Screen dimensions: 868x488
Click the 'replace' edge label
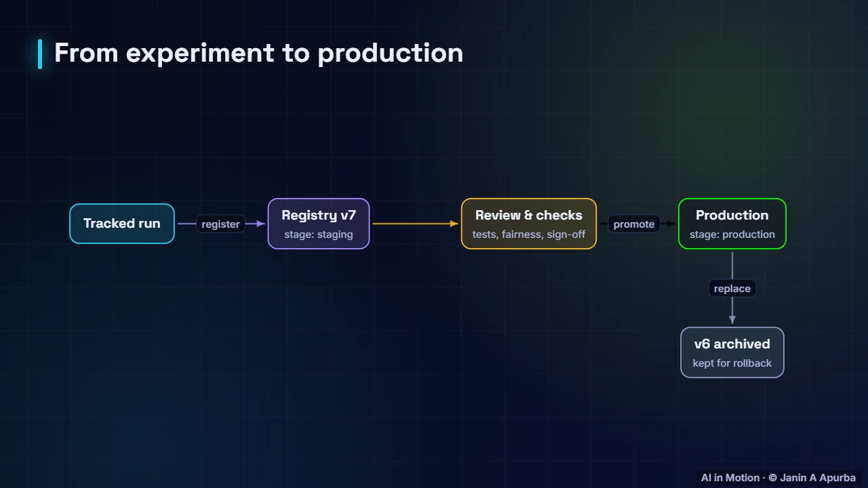point(732,288)
